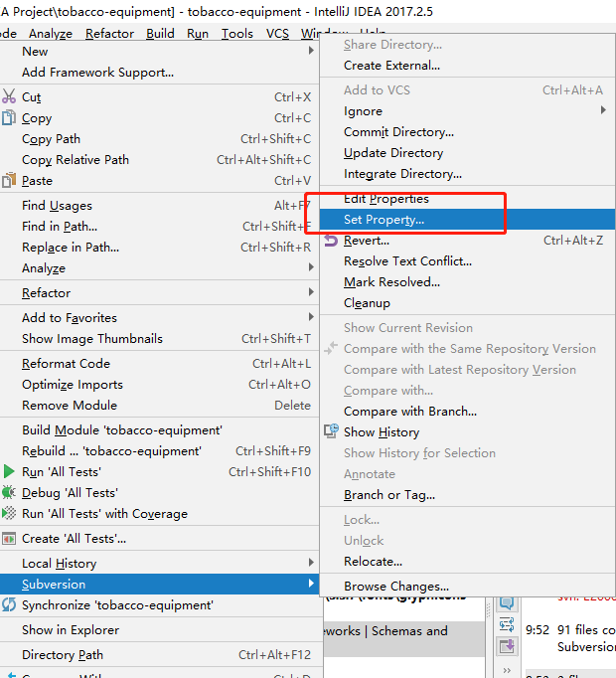Screen dimensions: 616x678
Task: Choose Build Module 'tobacco-equipment'
Action: point(159,430)
